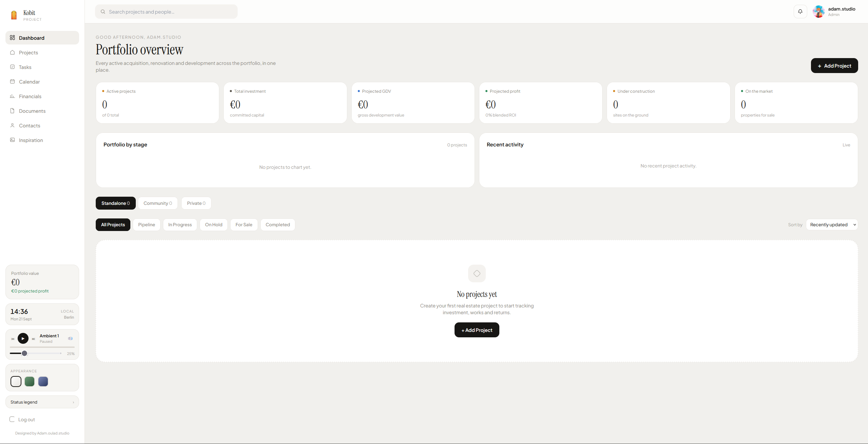
Task: Click the Dashboard grid icon
Action: pos(13,38)
